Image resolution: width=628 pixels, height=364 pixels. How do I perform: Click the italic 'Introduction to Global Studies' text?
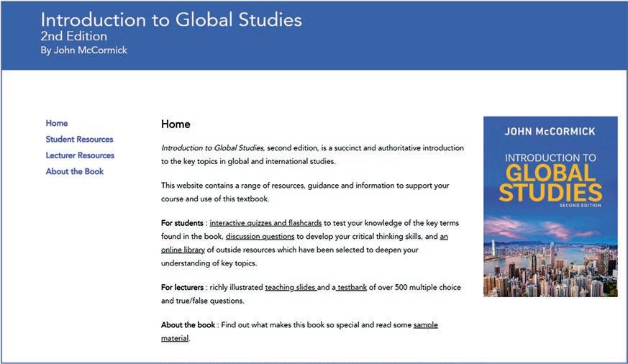coord(213,147)
